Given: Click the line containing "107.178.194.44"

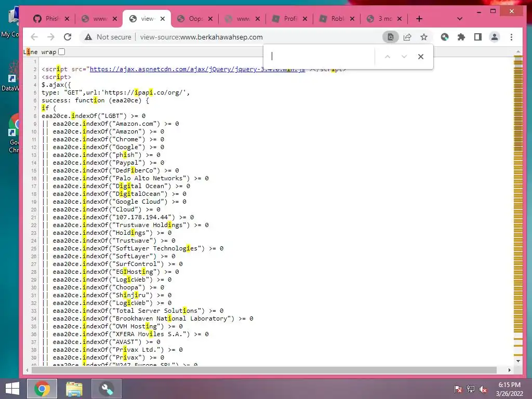Looking at the screenshot, I should (118, 217).
